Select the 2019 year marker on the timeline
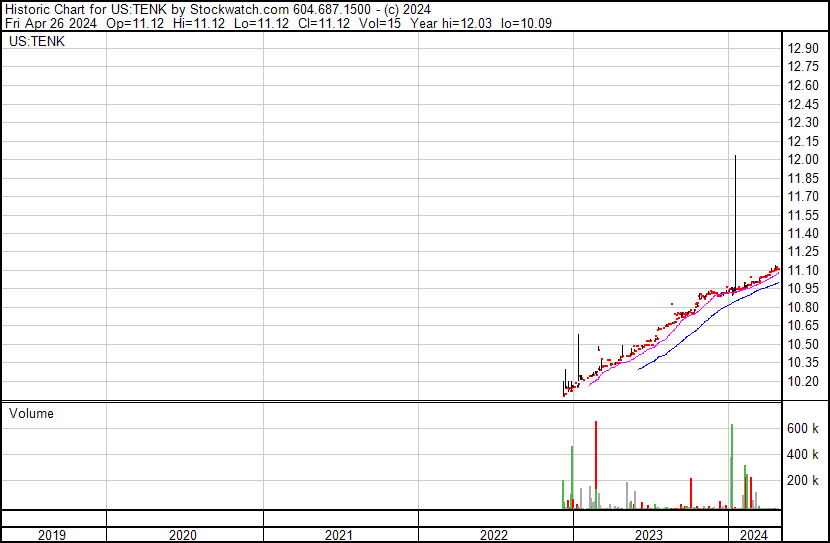The width and height of the screenshot is (830, 543). tap(52, 535)
